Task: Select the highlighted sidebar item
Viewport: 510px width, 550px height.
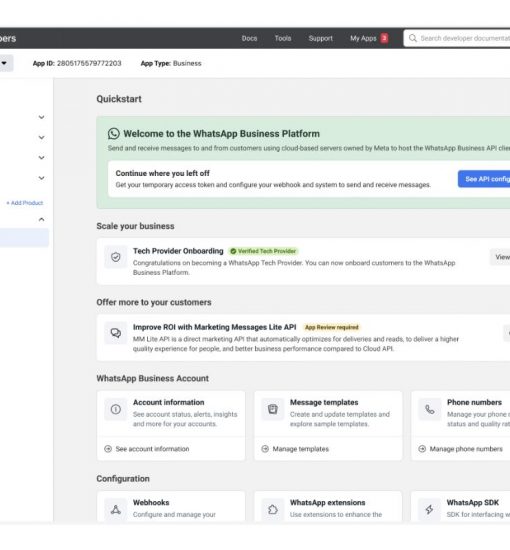Action: 24,237
